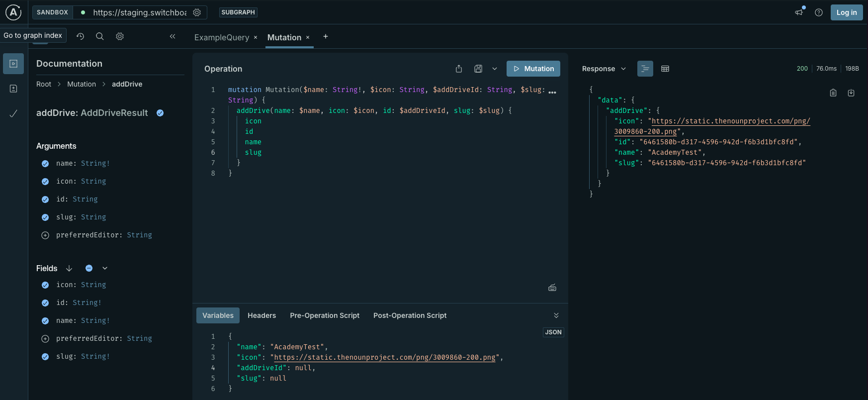
Task: Click the Log in button
Action: (x=846, y=12)
